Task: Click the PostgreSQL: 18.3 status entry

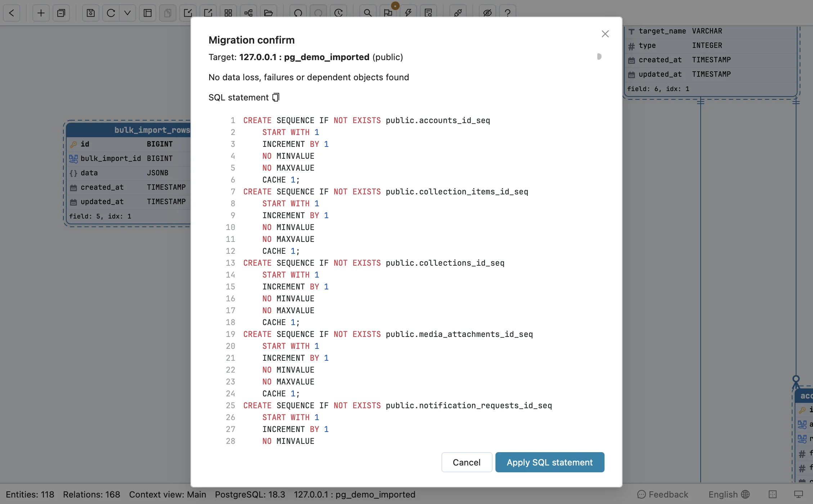Action: point(250,494)
